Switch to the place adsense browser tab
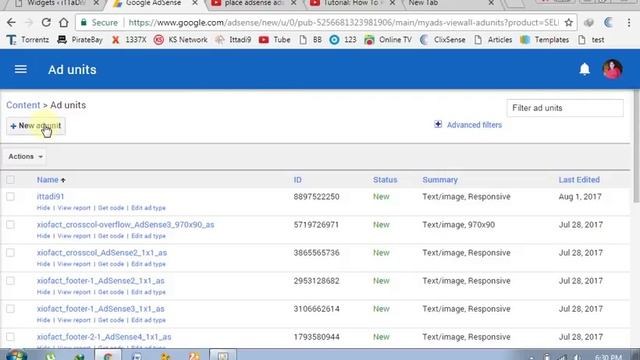This screenshot has width=640, height=360. click(x=253, y=3)
